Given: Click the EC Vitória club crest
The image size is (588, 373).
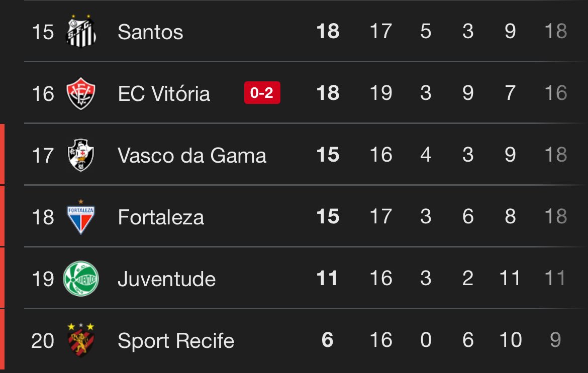Looking at the screenshot, I should 81,93.
